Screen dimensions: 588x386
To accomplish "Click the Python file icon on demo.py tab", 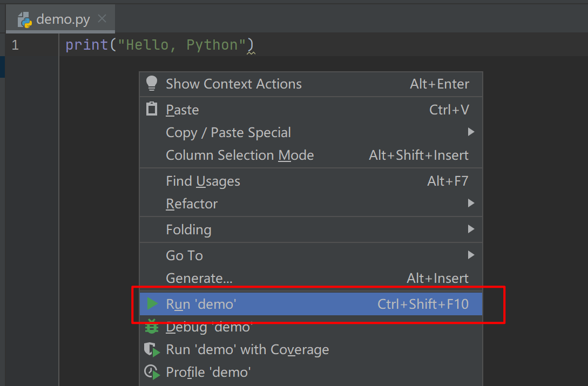I will tap(25, 20).
